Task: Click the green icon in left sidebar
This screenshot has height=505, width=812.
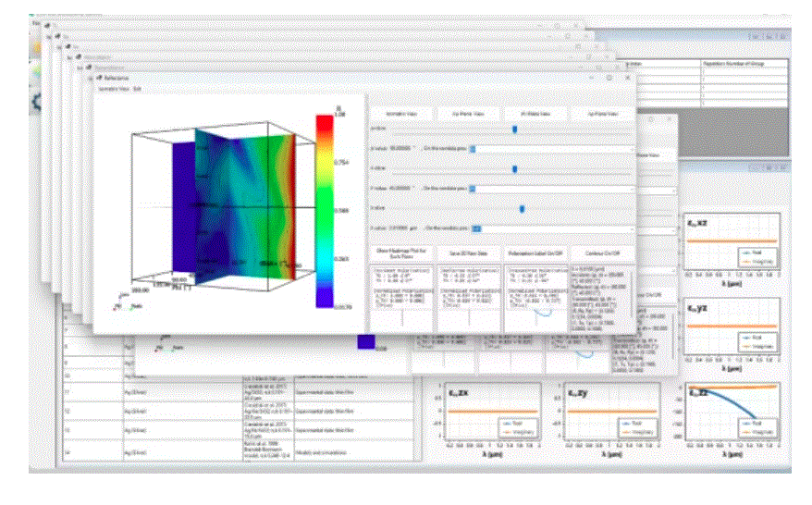Action: pos(37,71)
